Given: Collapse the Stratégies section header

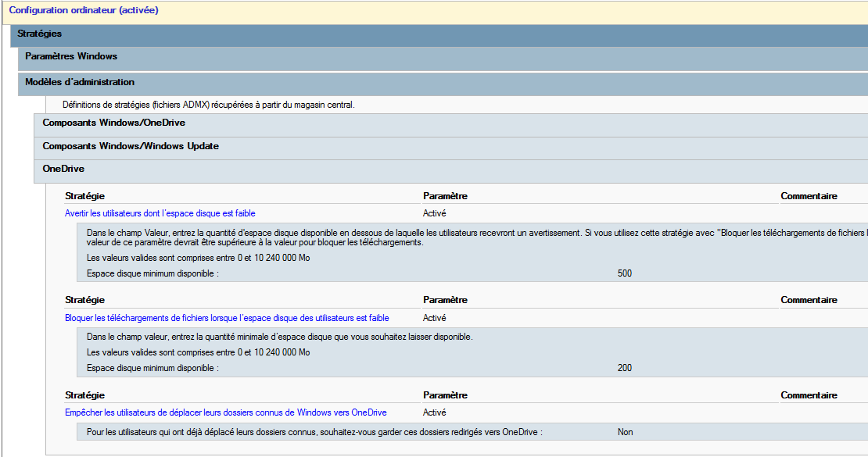Looking at the screenshot, I should [x=40, y=34].
